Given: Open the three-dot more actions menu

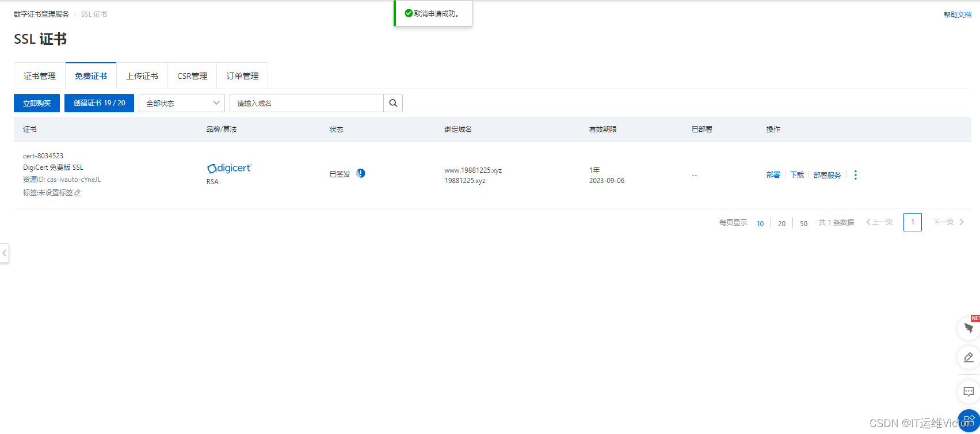Looking at the screenshot, I should pyautogui.click(x=856, y=175).
